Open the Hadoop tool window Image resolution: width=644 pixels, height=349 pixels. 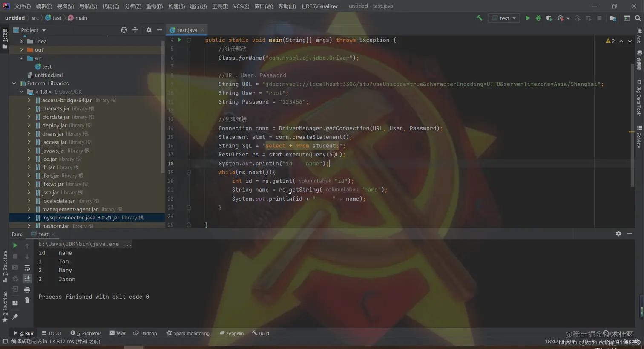tap(145, 333)
